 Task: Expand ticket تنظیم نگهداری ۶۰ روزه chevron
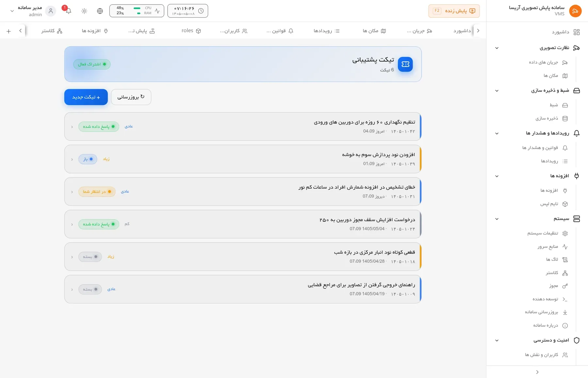72,127
